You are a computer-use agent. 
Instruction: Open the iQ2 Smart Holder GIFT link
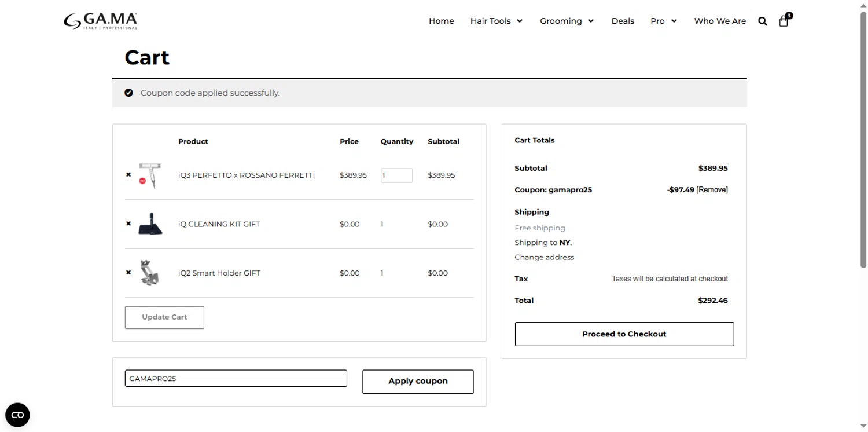(219, 273)
